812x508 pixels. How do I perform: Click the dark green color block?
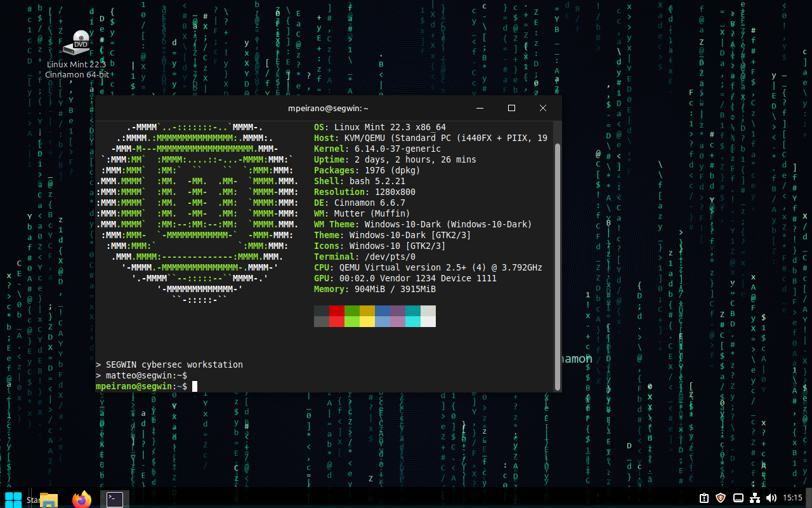pos(352,311)
